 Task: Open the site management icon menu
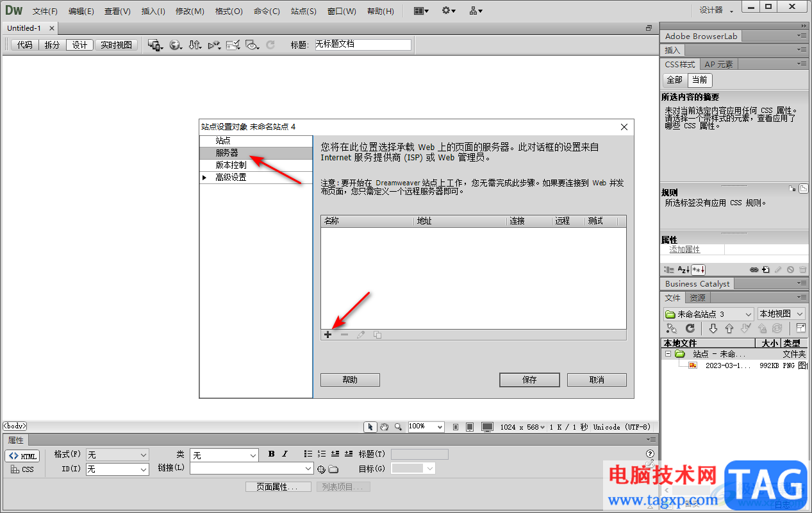click(x=476, y=11)
